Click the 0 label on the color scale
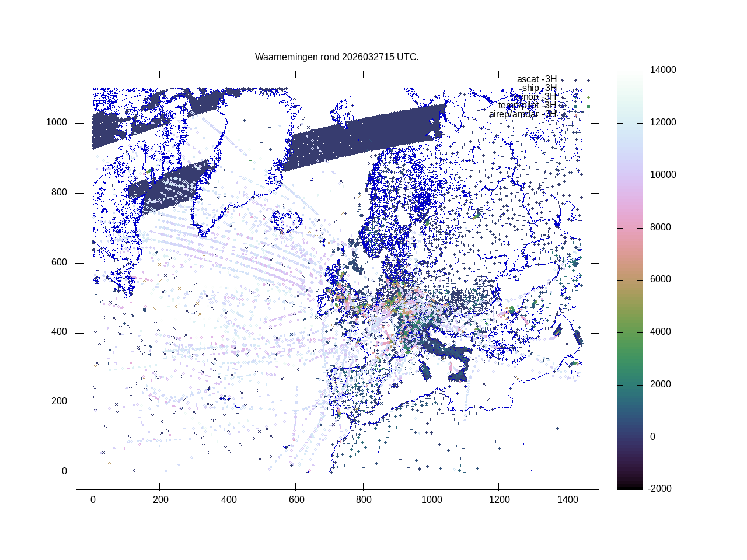 (x=652, y=437)
